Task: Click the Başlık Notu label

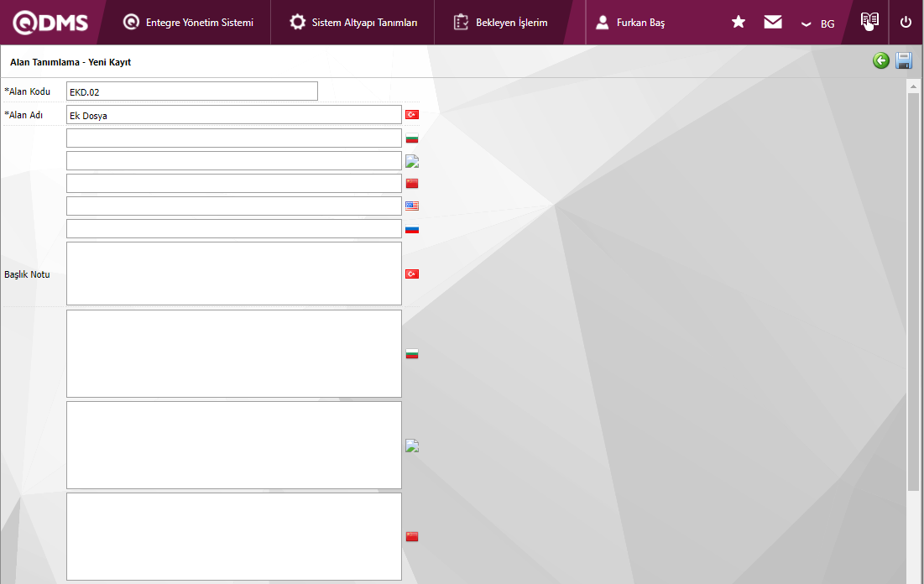Action: coord(27,274)
